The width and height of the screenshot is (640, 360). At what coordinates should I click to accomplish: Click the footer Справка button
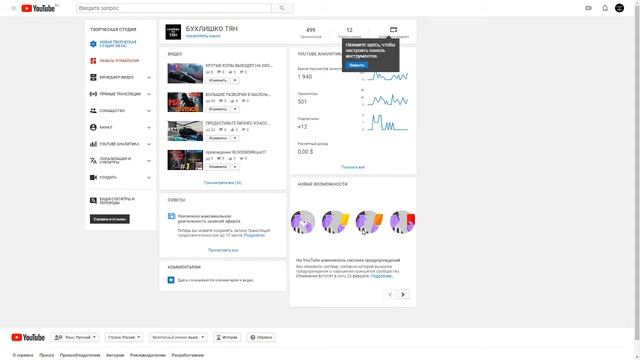pos(261,338)
